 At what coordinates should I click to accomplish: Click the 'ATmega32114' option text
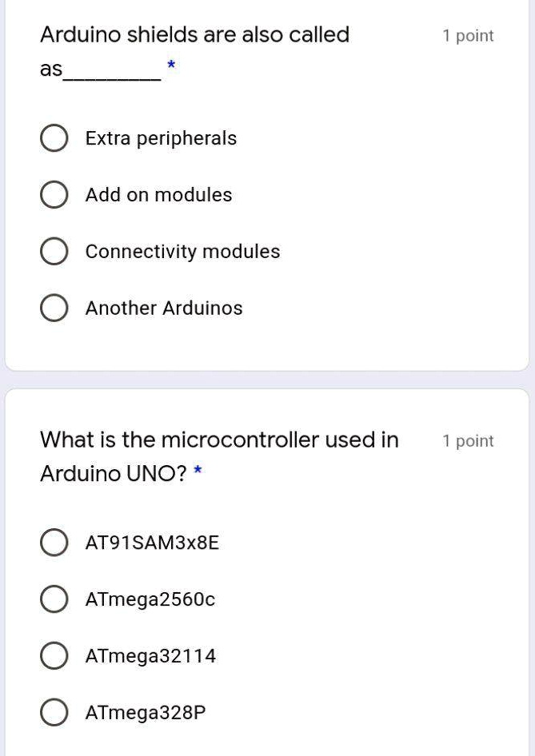pyautogui.click(x=150, y=656)
